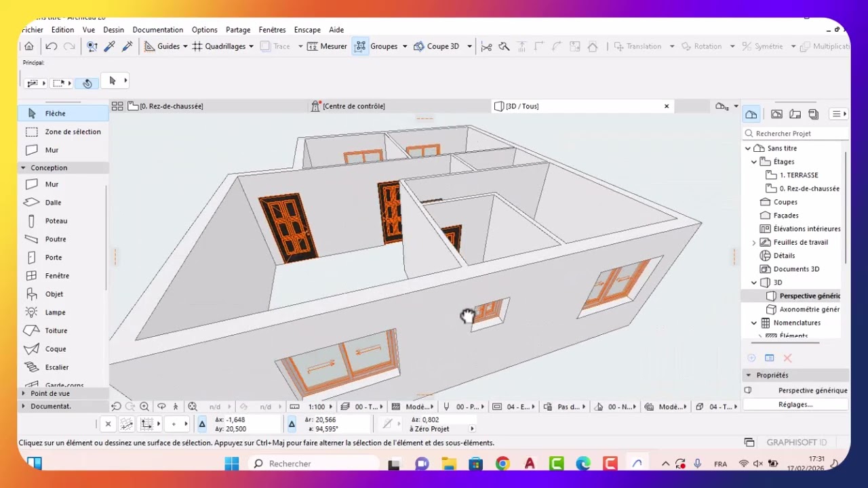Click the Undo arrow in toolbar
868x488 pixels.
[x=51, y=46]
